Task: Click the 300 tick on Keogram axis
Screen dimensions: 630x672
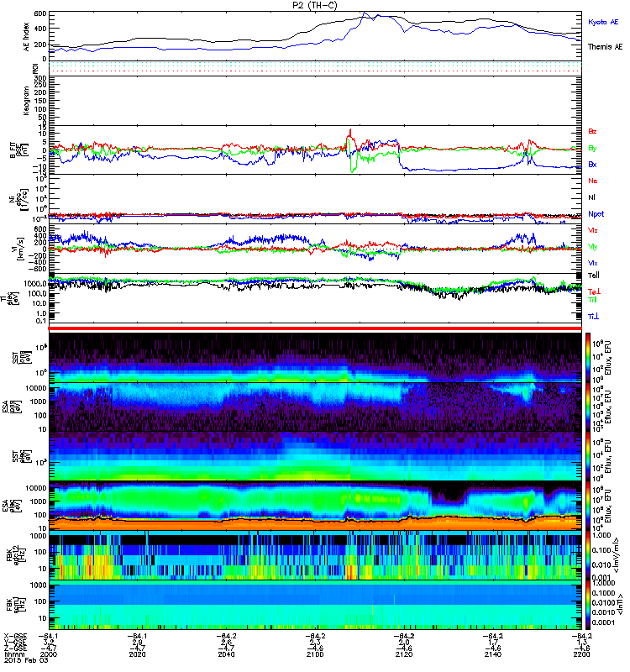Action: (40, 78)
